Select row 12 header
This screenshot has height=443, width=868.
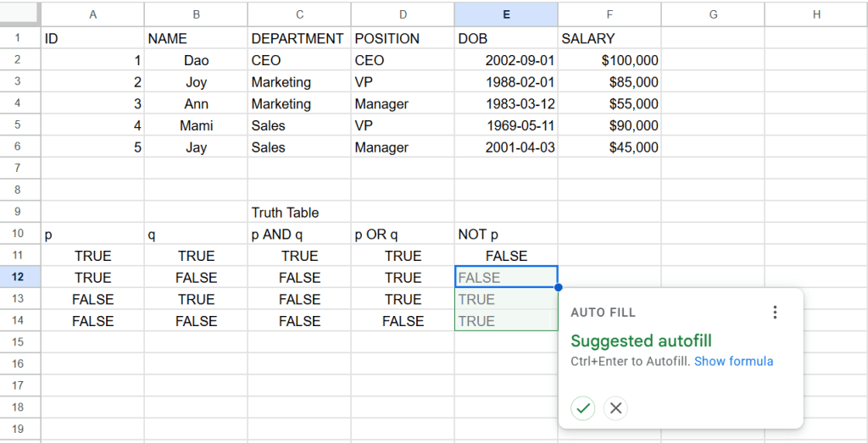(20, 277)
